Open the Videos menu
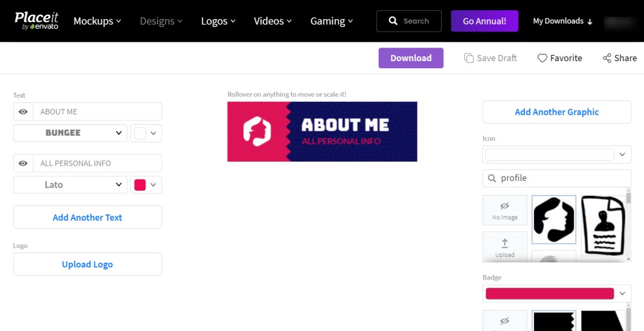Image resolution: width=644 pixels, height=331 pixels. 272,21
